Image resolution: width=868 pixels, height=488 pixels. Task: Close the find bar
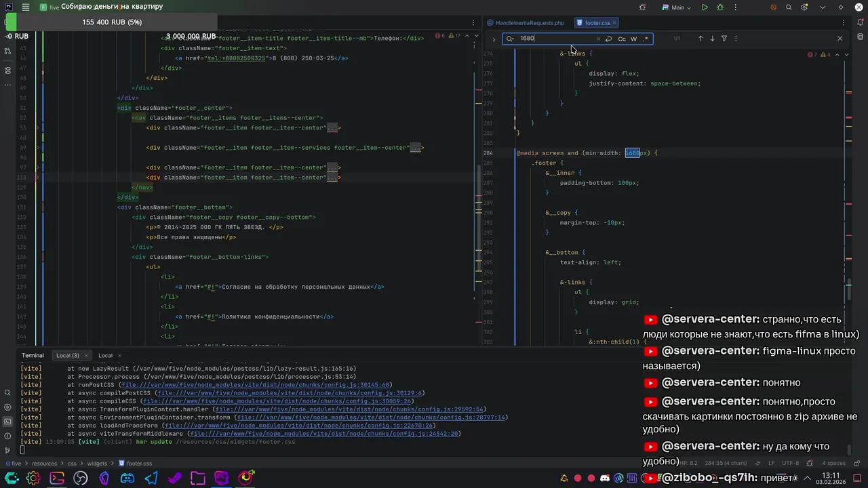coord(840,39)
